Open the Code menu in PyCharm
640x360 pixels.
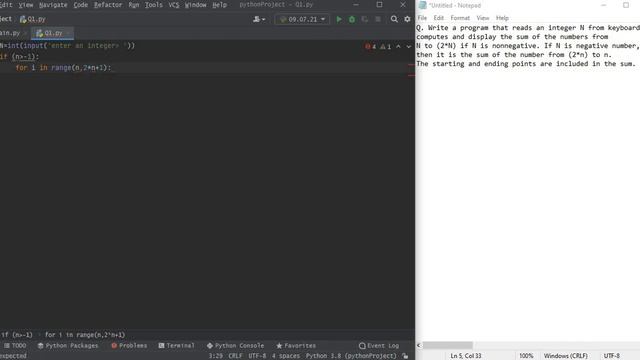pyautogui.click(x=80, y=5)
